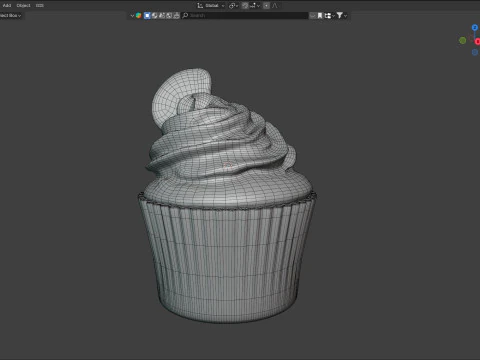Toggle the snap magnet button
The height and width of the screenshot is (360, 480).
click(245, 6)
